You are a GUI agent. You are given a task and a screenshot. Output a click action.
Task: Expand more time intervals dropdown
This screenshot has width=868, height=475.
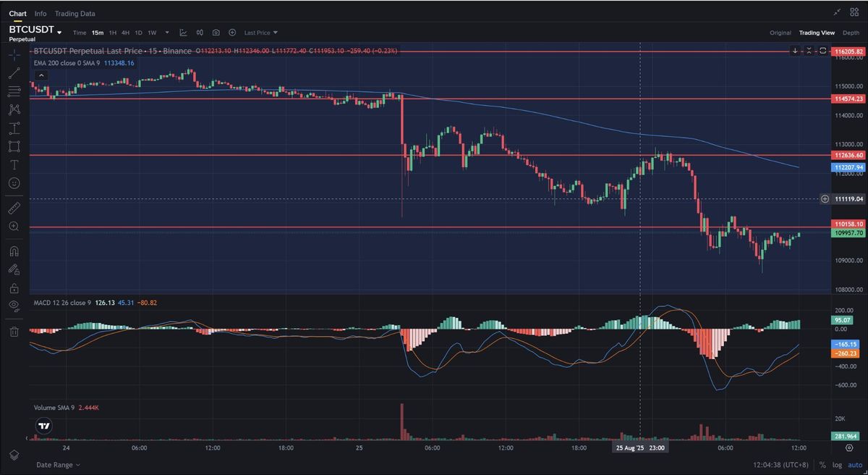(167, 33)
